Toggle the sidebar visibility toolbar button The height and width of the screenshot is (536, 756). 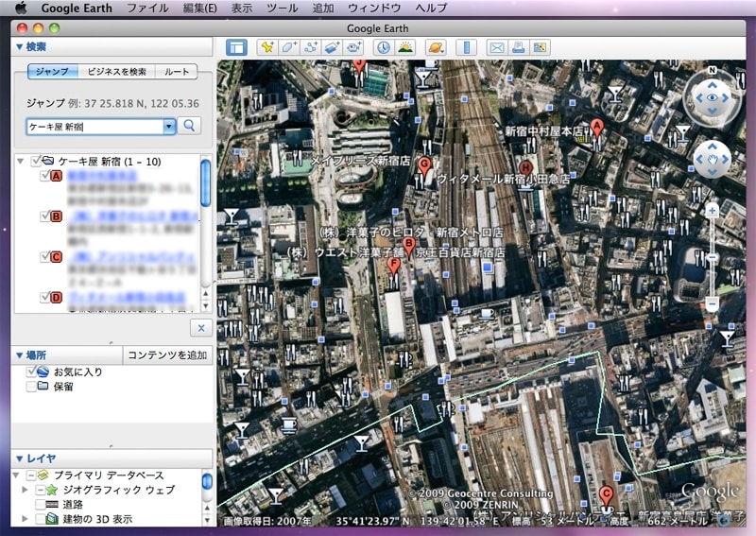coord(237,46)
